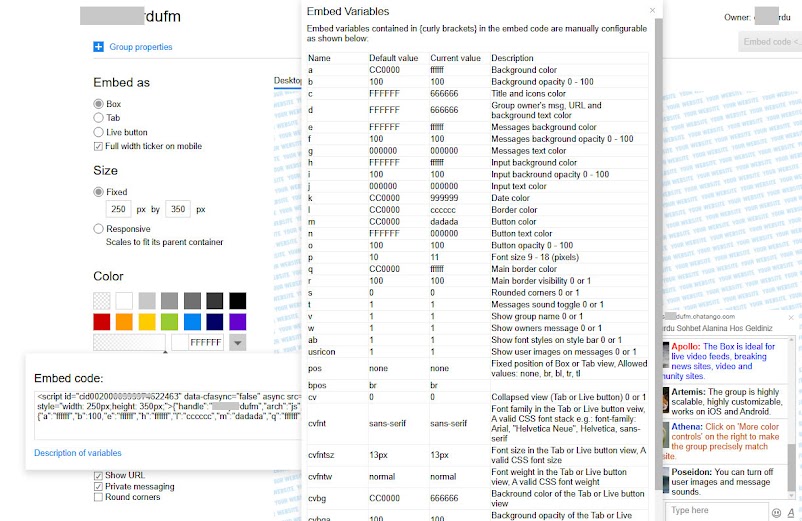Pick the red color swatch
Viewport: 802px width, 521px height.
coord(102,322)
